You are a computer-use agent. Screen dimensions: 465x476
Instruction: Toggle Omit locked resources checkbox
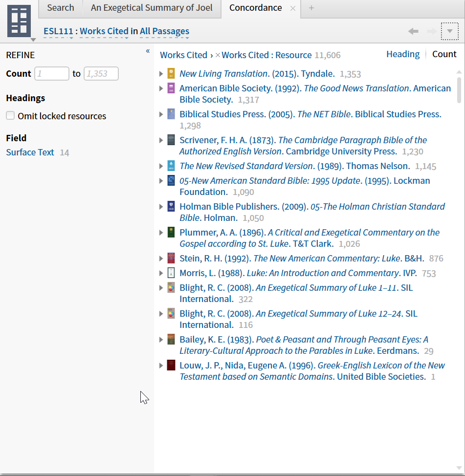pos(10,116)
